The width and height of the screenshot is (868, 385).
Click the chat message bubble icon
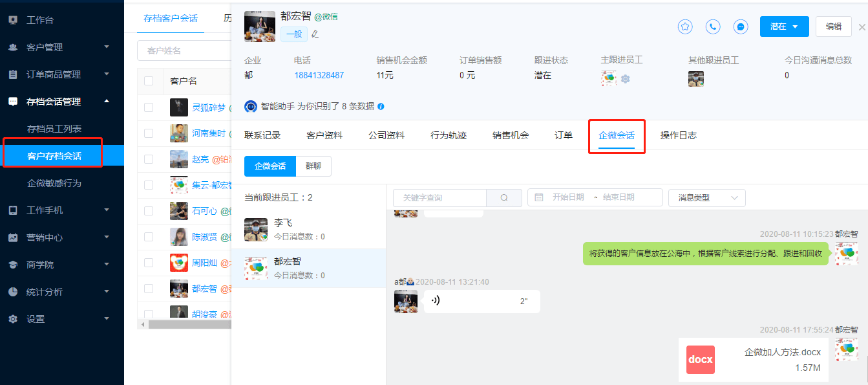point(741,27)
